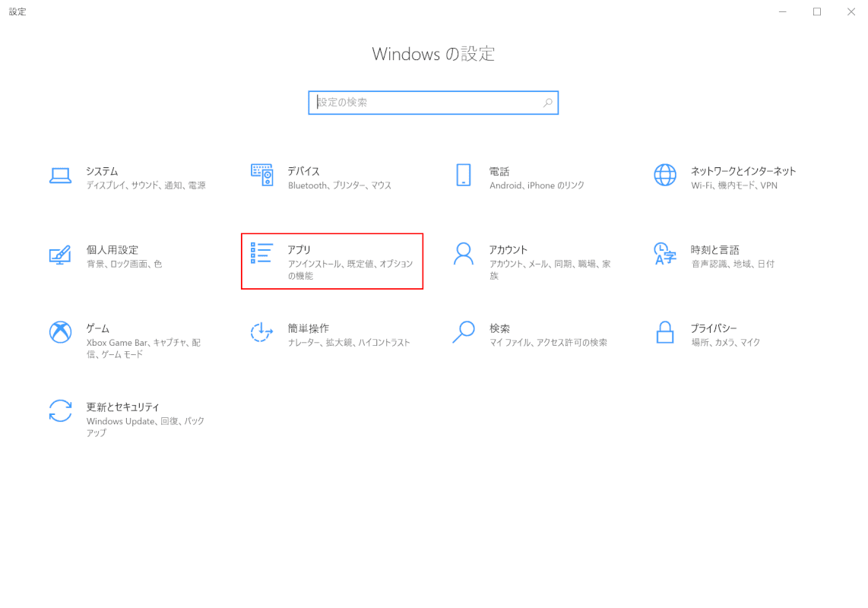
Task: Open the 簡単操作 title
Action: [x=309, y=328]
